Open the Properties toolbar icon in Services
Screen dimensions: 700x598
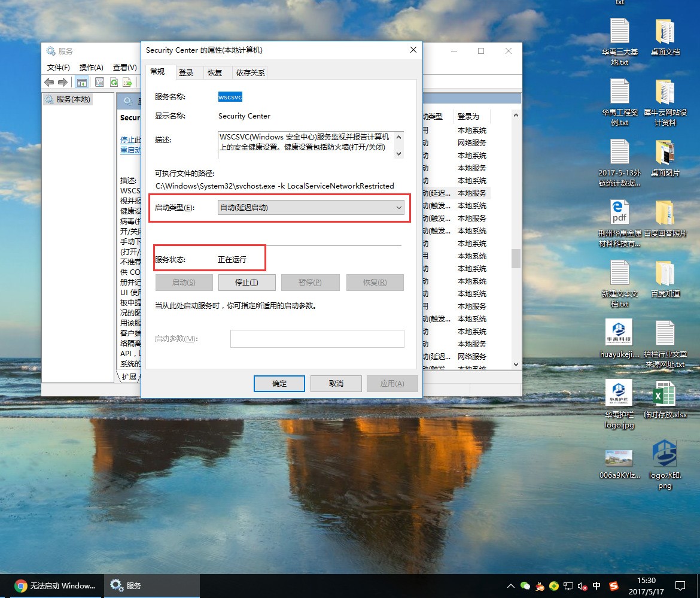[99, 82]
